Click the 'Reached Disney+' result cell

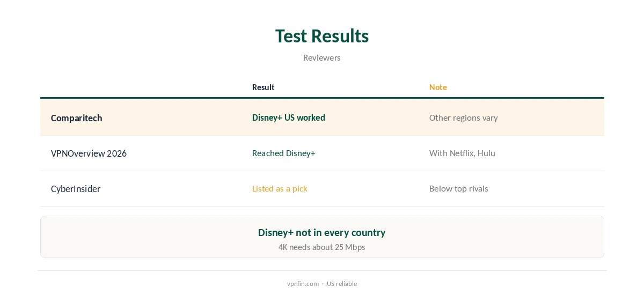pos(284,153)
